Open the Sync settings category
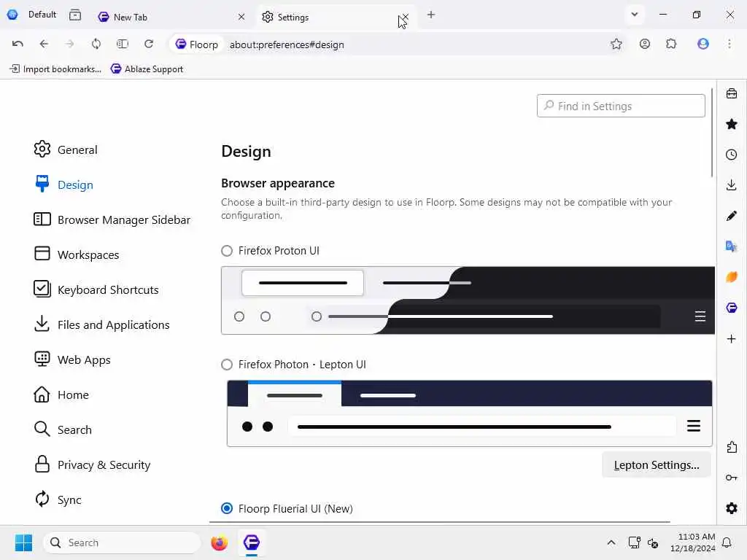The width and height of the screenshot is (747, 560). [x=58, y=499]
